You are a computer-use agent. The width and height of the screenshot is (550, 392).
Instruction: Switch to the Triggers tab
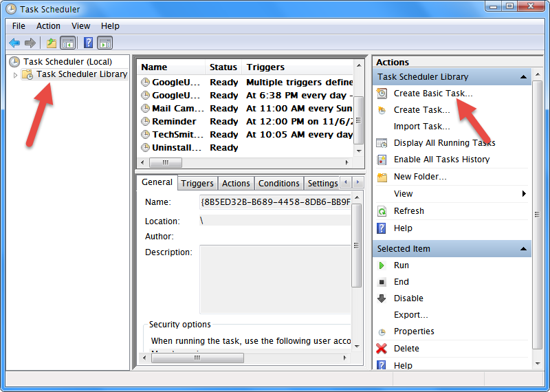pyautogui.click(x=197, y=183)
